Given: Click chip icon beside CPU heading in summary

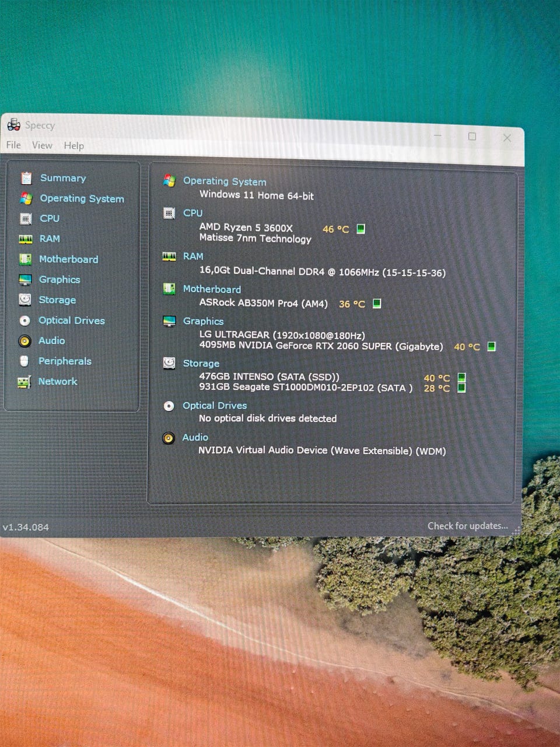Looking at the screenshot, I should point(169,213).
